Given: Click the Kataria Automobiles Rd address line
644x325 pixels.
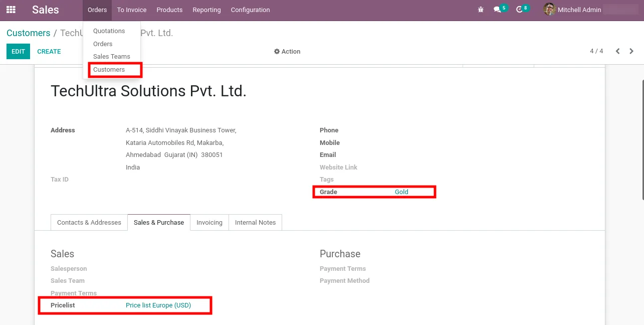Looking at the screenshot, I should 174,143.
